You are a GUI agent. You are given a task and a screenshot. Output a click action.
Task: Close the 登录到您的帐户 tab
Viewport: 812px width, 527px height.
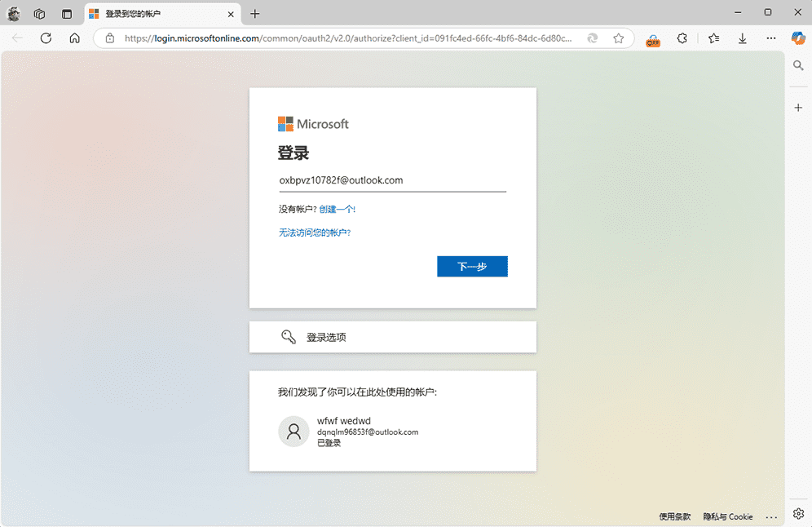point(231,14)
